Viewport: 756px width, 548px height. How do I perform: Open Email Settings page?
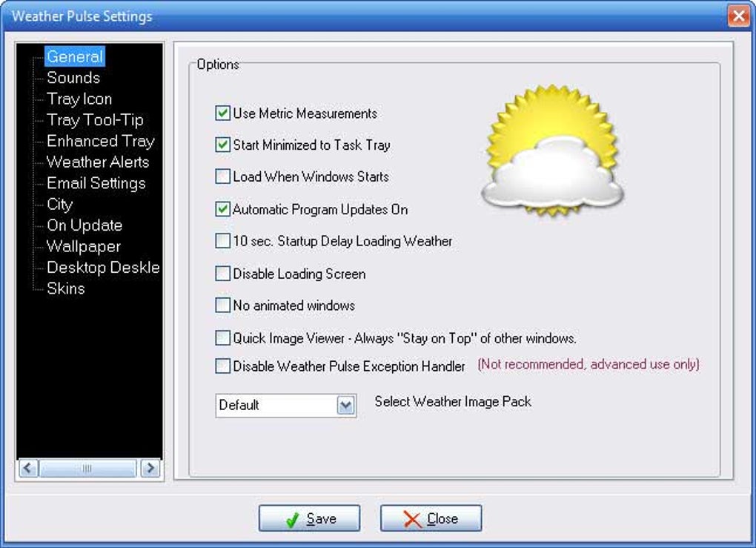(x=96, y=183)
